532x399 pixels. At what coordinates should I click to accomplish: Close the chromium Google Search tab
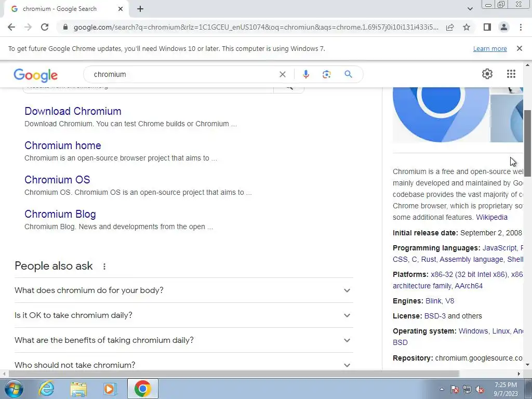click(121, 9)
